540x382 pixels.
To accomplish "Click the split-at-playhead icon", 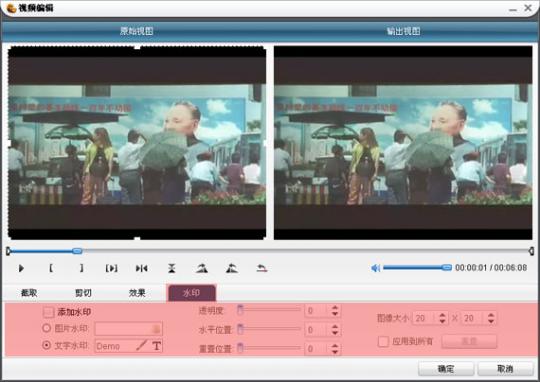I will coord(142,268).
